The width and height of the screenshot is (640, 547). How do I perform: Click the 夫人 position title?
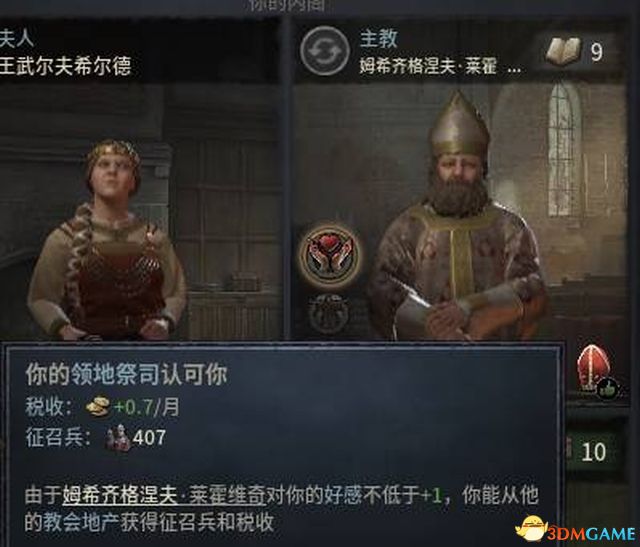16,39
